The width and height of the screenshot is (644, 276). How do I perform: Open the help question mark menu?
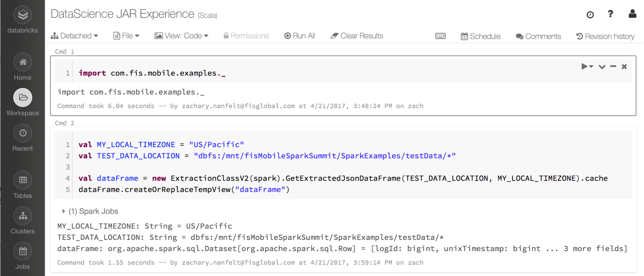coord(610,14)
